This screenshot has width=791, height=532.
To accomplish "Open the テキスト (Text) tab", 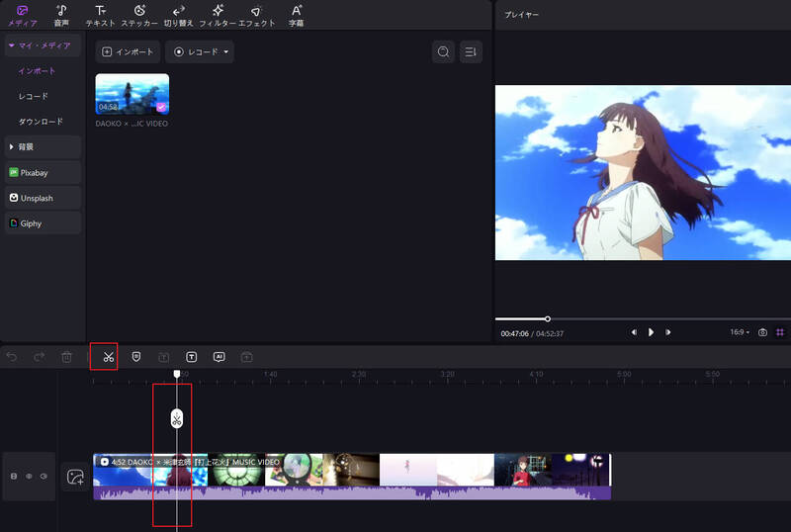I will click(x=101, y=16).
